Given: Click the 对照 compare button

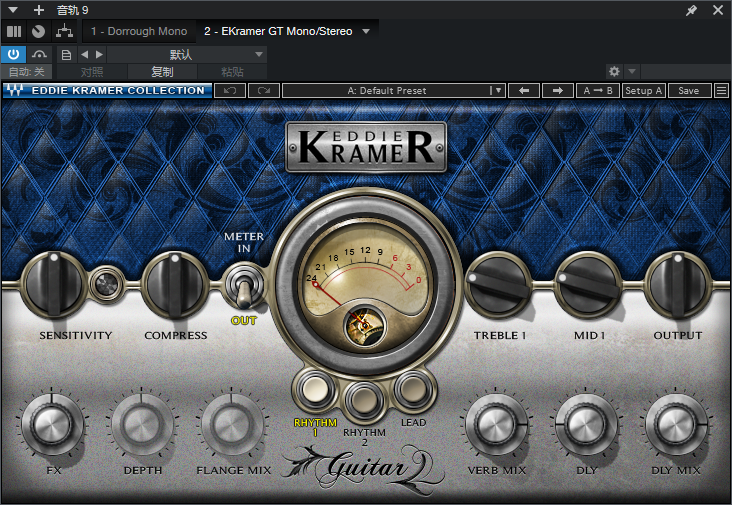Looking at the screenshot, I should pos(92,72).
